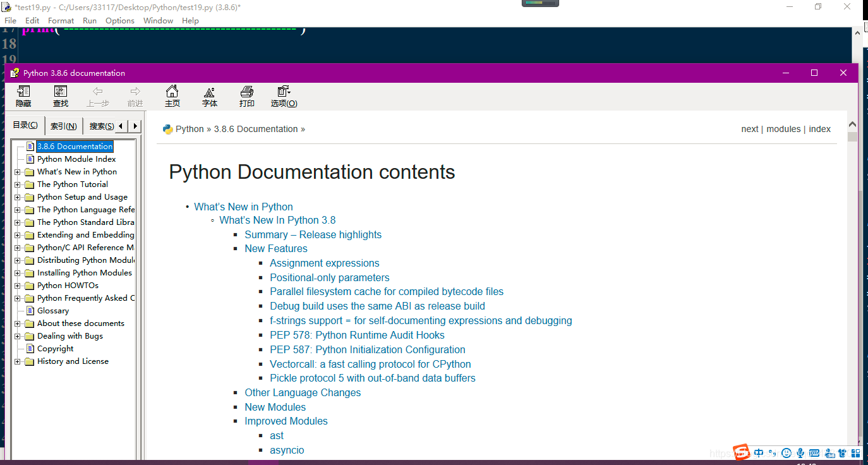Open the Options (选项) toolbar icon
The image size is (868, 465).
[284, 92]
